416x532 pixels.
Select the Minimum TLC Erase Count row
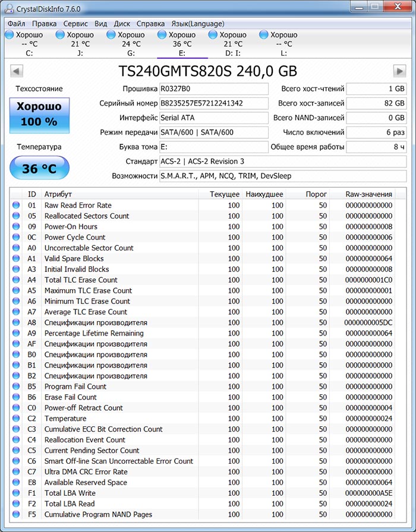(203, 301)
